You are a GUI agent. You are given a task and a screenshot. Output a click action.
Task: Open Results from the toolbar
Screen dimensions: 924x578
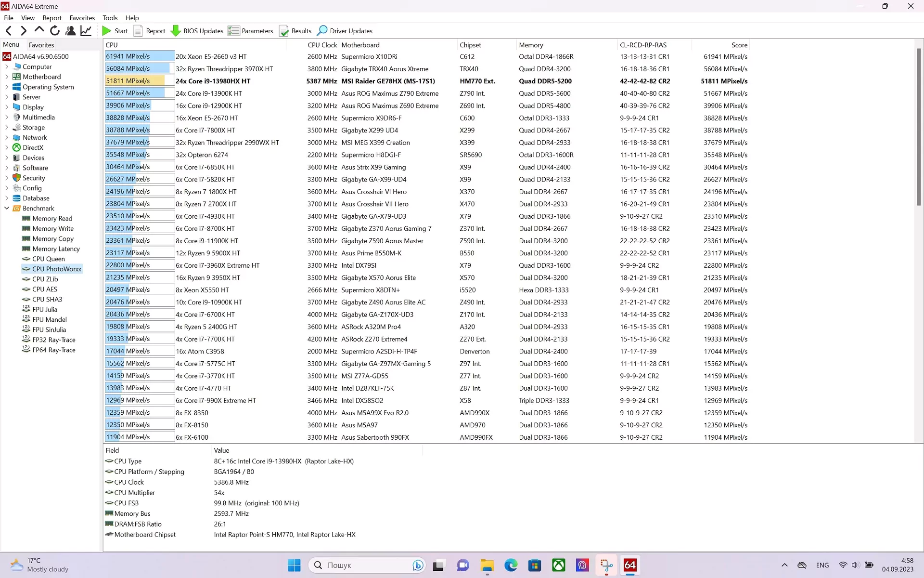pos(295,31)
